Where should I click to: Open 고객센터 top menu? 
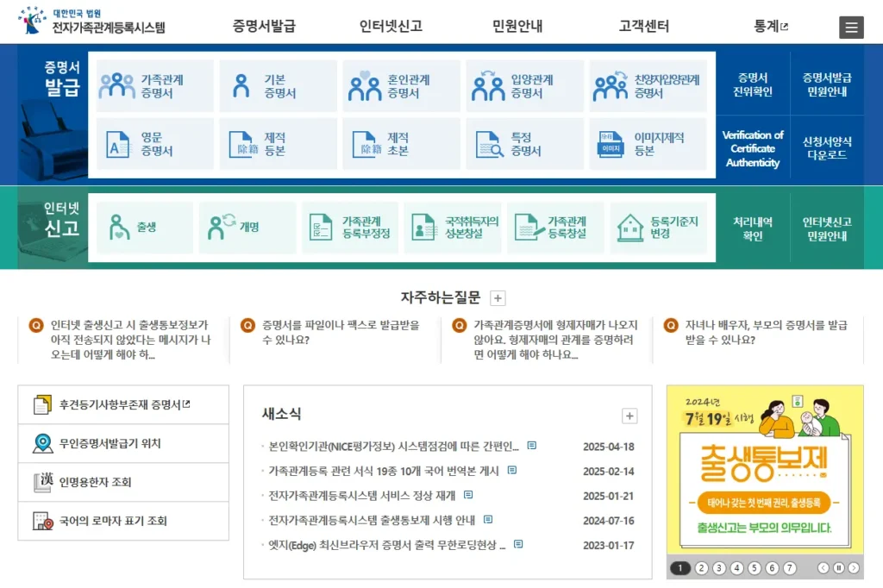[x=643, y=26]
